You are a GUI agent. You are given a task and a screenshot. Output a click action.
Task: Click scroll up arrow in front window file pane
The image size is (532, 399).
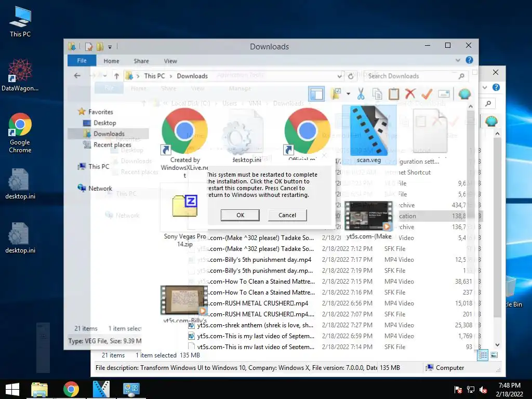(x=471, y=106)
